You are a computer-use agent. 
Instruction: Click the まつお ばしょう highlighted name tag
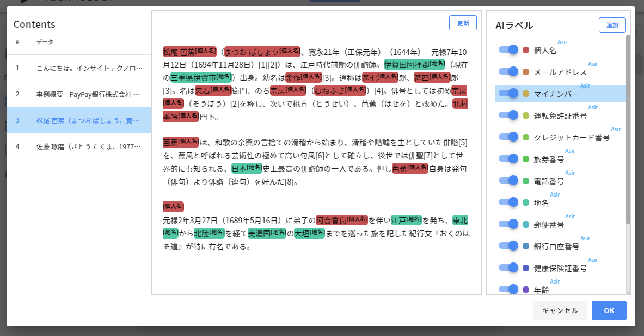[262, 52]
